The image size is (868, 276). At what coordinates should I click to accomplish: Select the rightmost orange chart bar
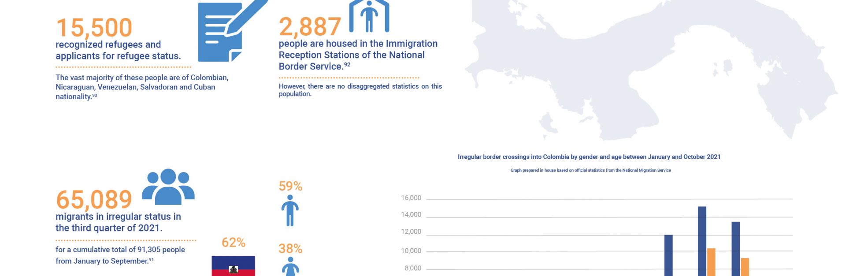[x=745, y=267]
